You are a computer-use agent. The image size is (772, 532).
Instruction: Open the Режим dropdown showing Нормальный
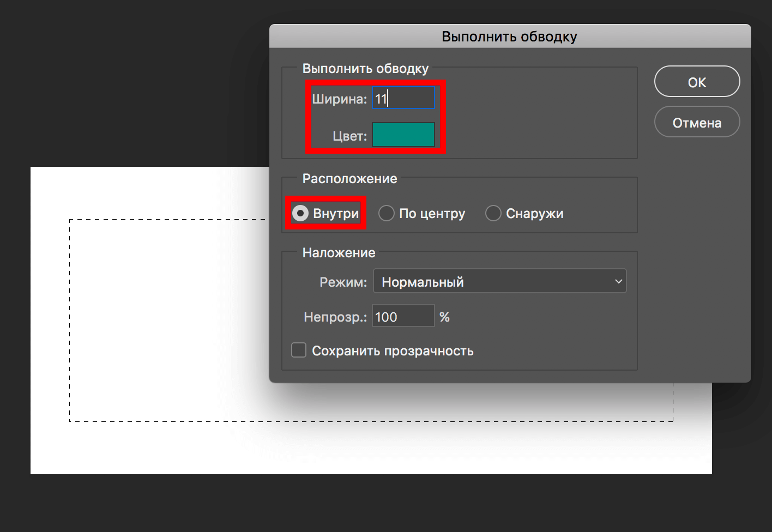(499, 282)
